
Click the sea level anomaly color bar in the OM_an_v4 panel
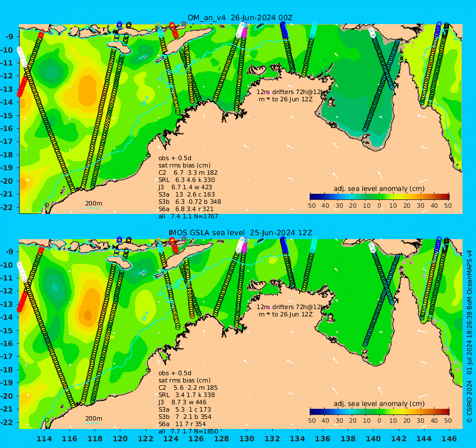click(x=380, y=197)
